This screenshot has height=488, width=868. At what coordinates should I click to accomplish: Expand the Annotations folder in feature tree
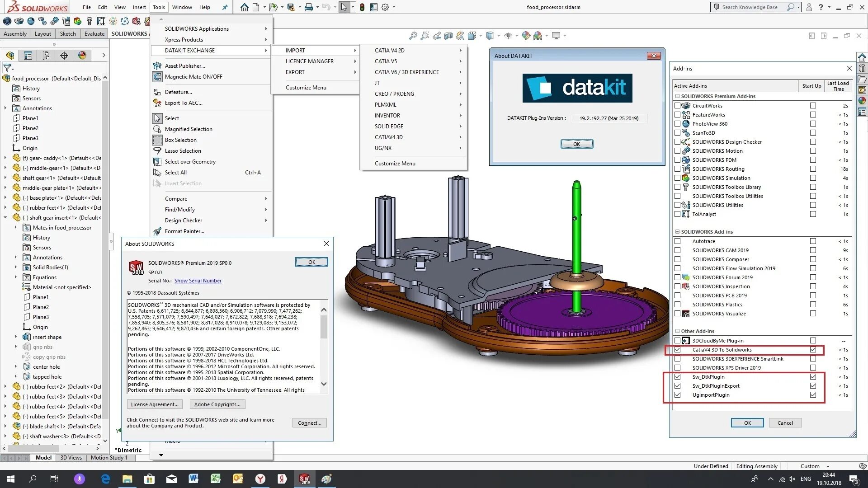pos(5,108)
